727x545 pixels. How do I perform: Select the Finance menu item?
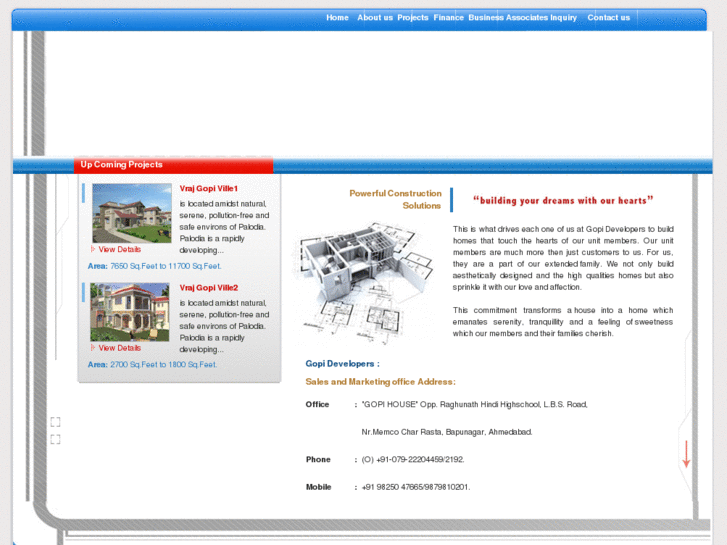(x=448, y=18)
